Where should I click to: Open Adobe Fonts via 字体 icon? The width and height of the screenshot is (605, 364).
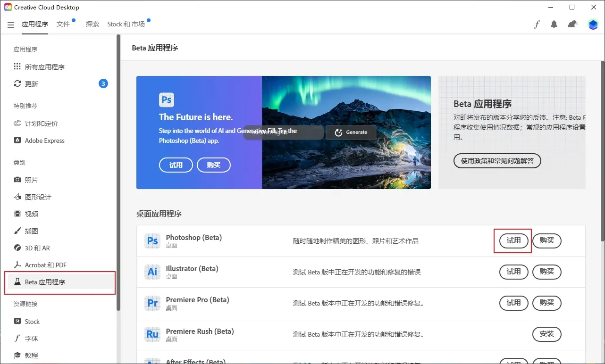pos(31,338)
